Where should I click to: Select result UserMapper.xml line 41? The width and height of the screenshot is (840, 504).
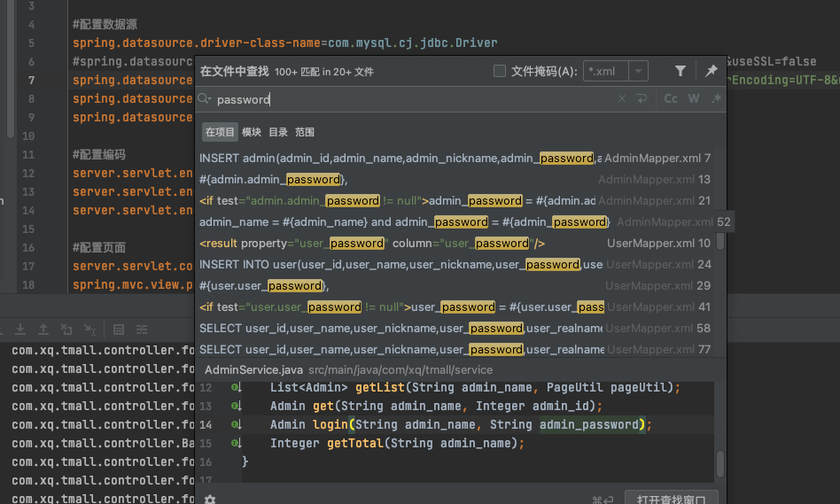coord(455,306)
